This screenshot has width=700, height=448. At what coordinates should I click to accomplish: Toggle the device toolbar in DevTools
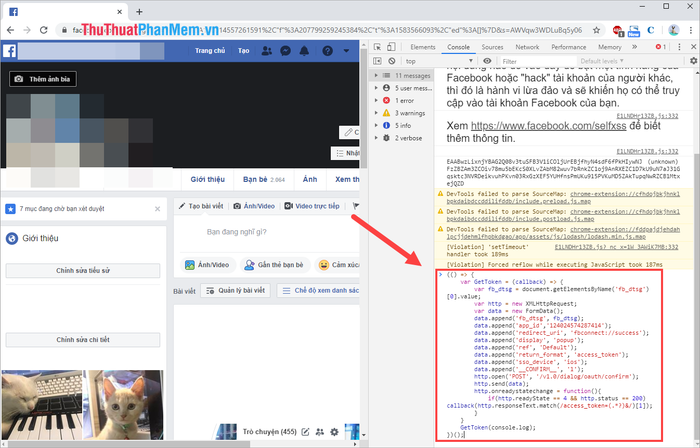click(x=391, y=47)
